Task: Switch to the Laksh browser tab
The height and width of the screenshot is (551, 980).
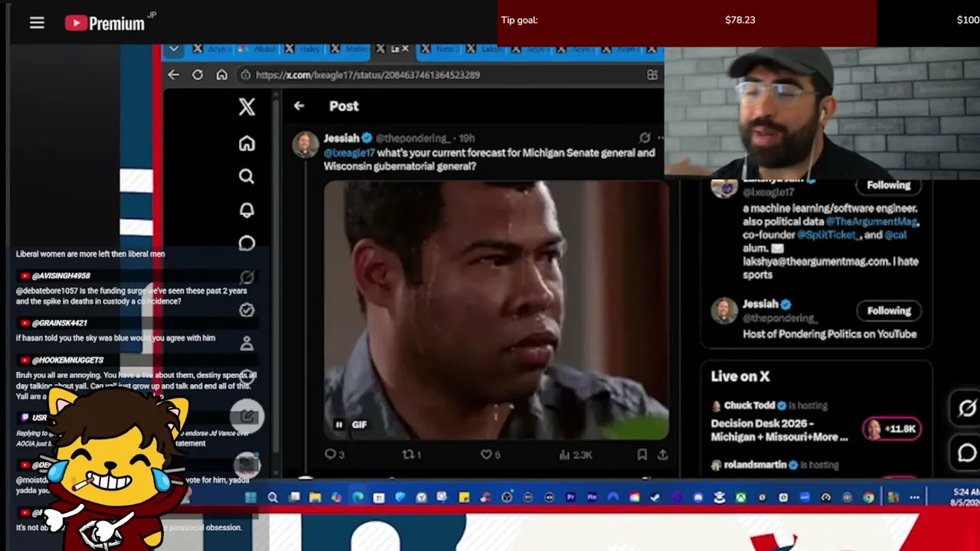Action: [485, 49]
